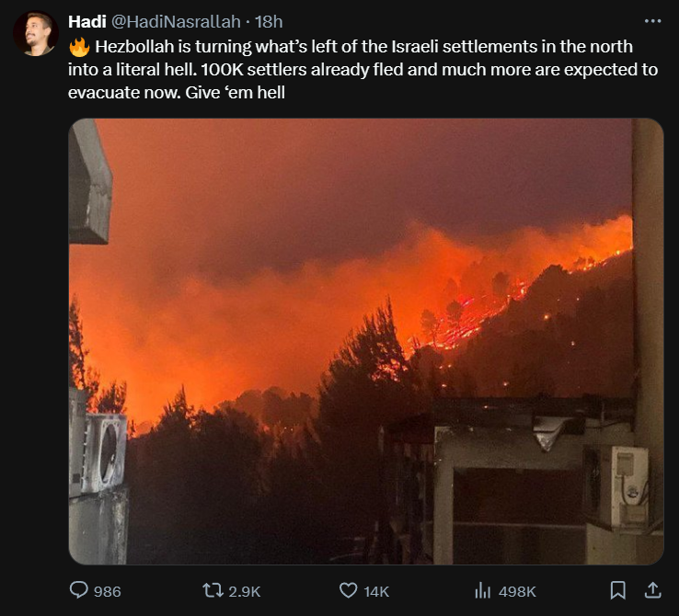Click the 498K views count
This screenshot has width=679, height=616.
coord(516,591)
